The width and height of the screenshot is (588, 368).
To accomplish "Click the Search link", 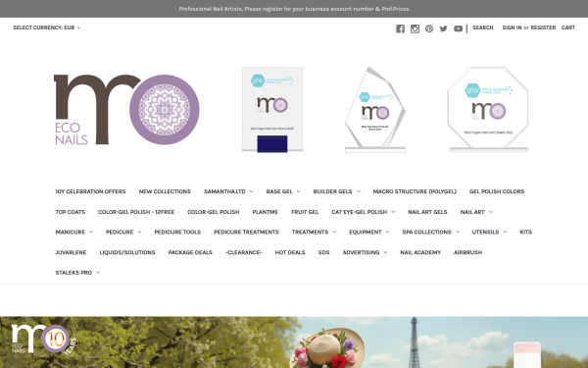I will [x=483, y=27].
